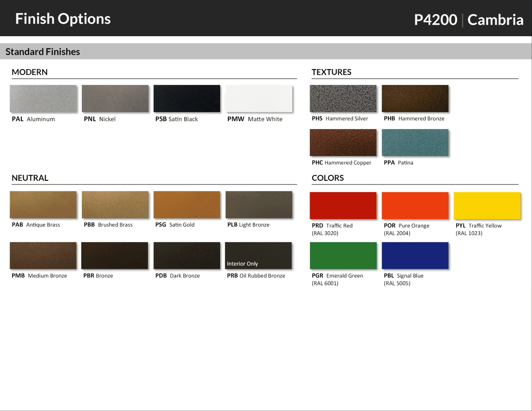The width and height of the screenshot is (532, 411).
Task: Pick the PMW Matte White swatch
Action: tap(259, 98)
